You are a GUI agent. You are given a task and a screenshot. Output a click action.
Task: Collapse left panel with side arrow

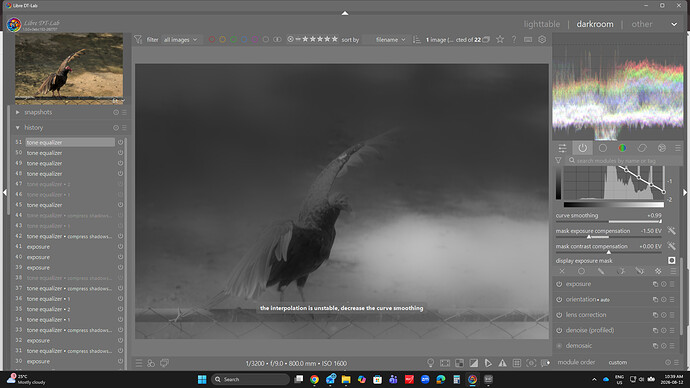[x=5, y=192]
